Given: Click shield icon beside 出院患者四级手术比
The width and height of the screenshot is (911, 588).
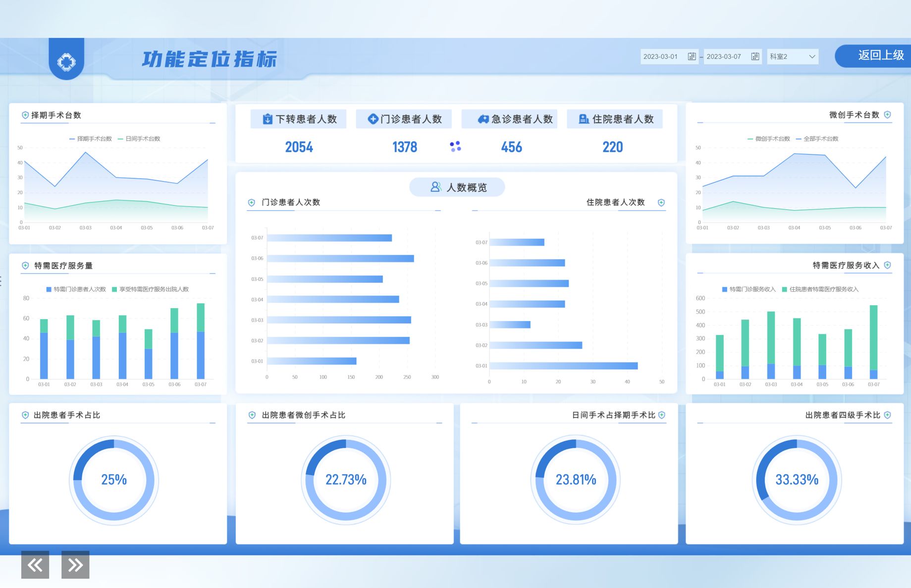Looking at the screenshot, I should 888,415.
